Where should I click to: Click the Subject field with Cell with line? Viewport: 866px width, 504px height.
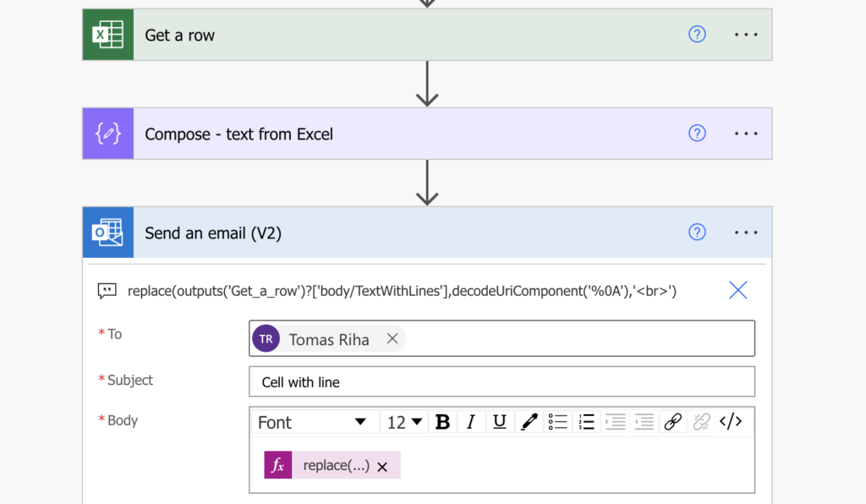click(502, 381)
